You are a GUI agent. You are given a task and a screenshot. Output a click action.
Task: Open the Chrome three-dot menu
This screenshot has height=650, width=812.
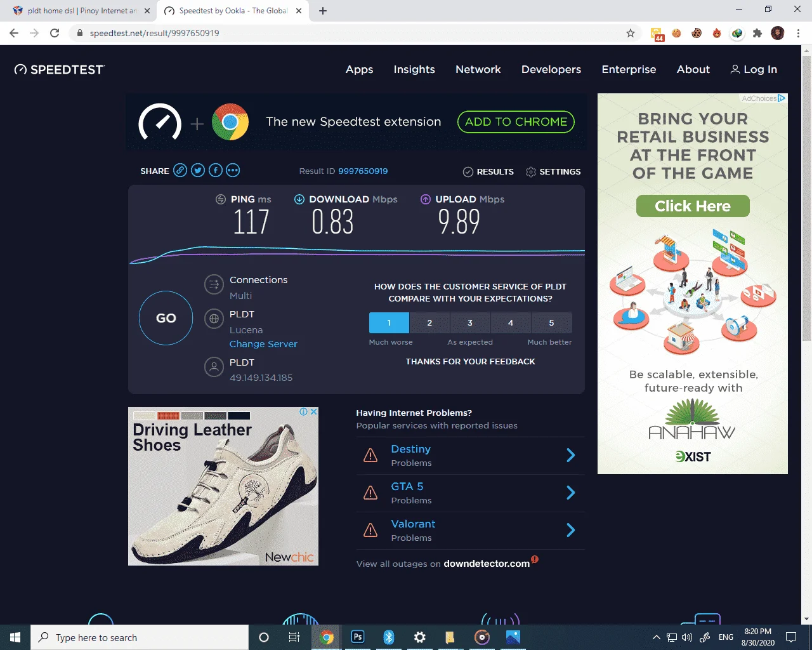point(798,33)
